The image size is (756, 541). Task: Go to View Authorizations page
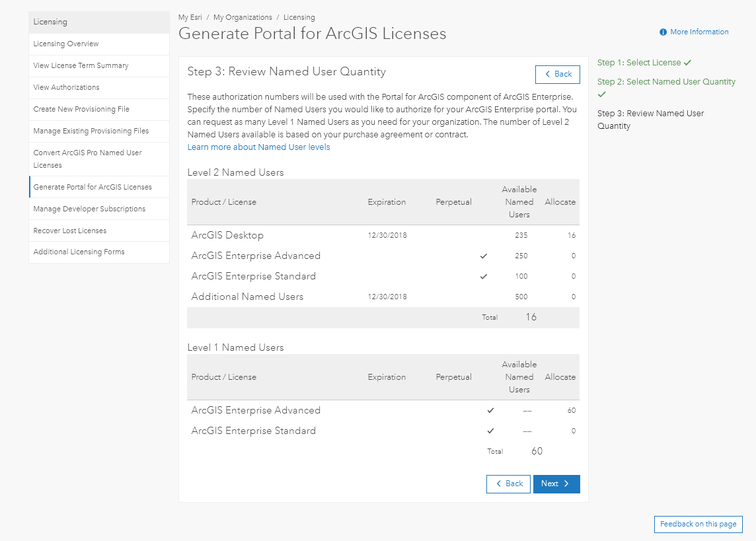[x=66, y=88]
